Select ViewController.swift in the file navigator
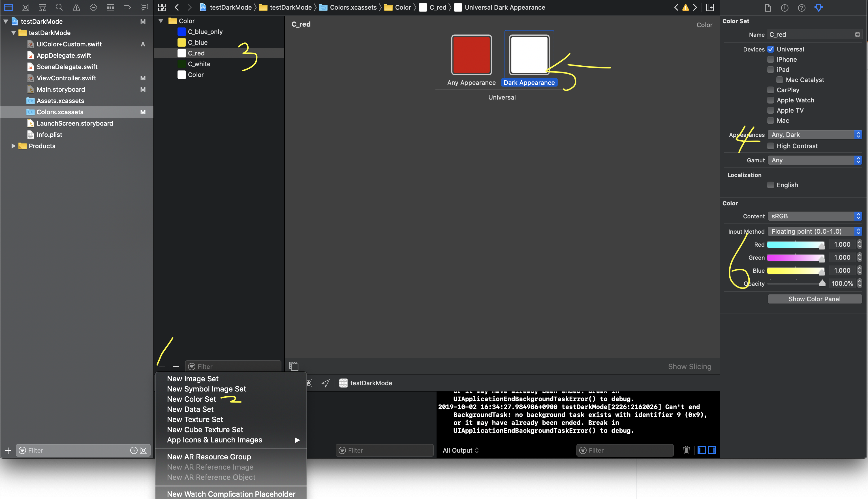Viewport: 868px width, 499px height. pyautogui.click(x=66, y=78)
